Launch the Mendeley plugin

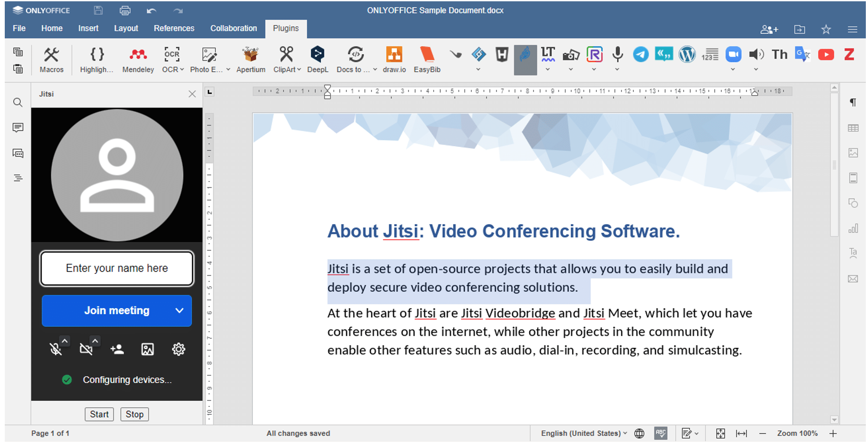[x=138, y=59]
